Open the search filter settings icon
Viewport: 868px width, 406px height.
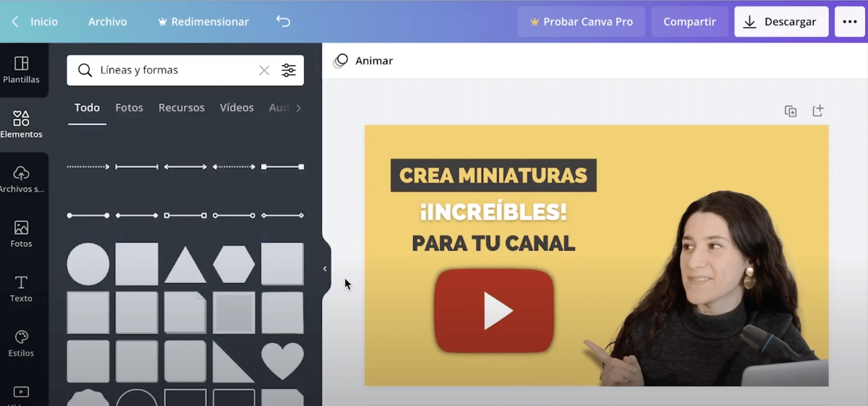pos(289,70)
